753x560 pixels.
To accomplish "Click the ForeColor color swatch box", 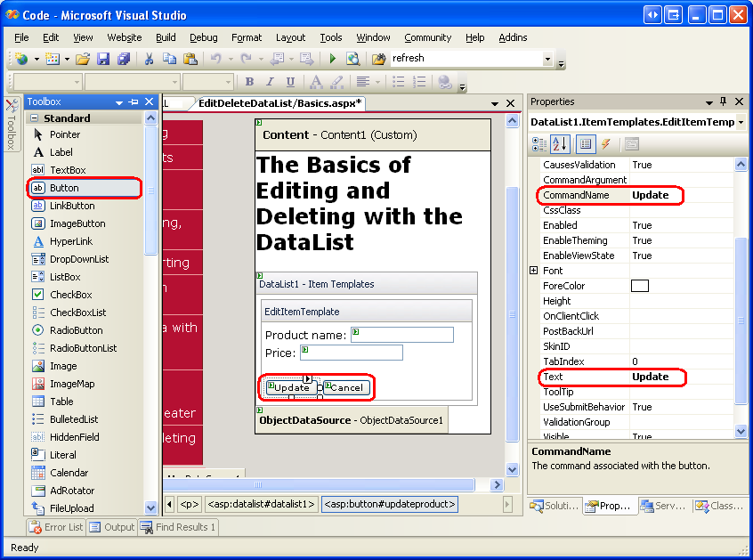I will pyautogui.click(x=639, y=286).
